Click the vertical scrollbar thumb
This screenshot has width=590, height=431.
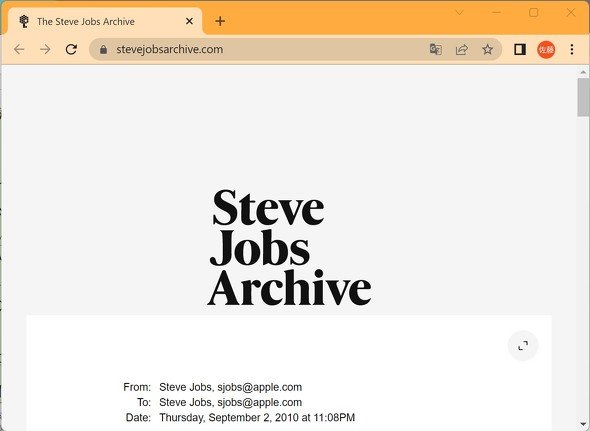(583, 97)
